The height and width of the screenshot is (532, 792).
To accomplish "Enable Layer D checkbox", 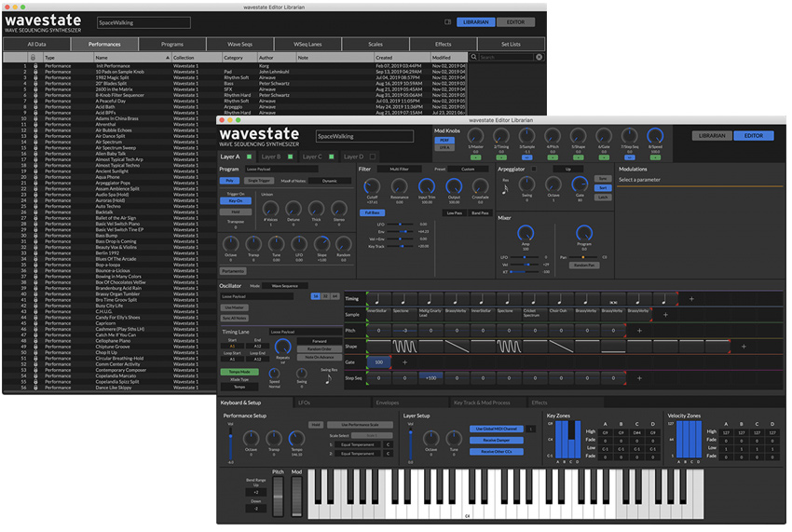I will point(373,157).
